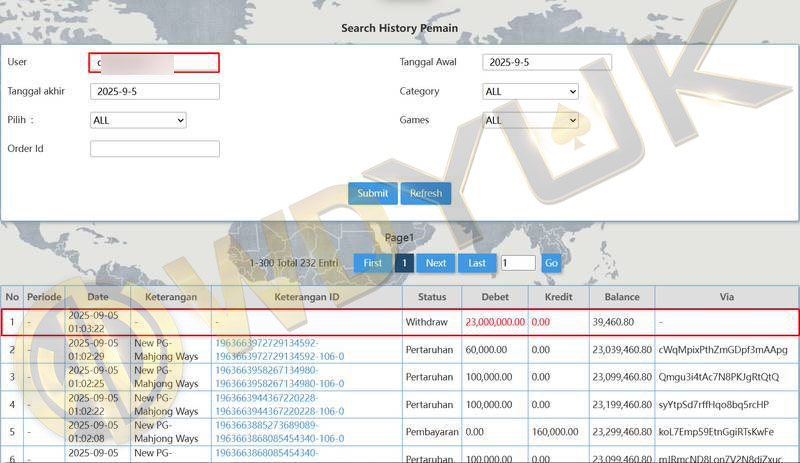Click balance 23,299,460.80
Screen dimensions: 800x463
tap(622, 432)
